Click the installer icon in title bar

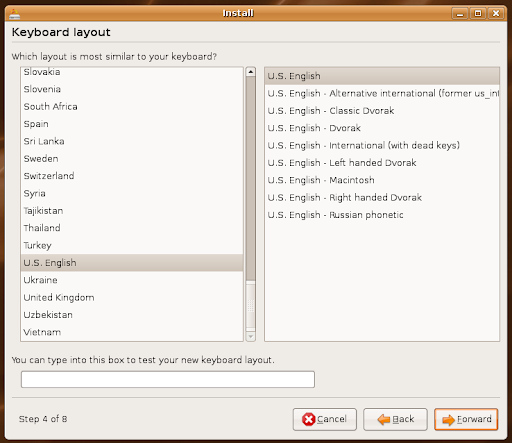[x=14, y=14]
